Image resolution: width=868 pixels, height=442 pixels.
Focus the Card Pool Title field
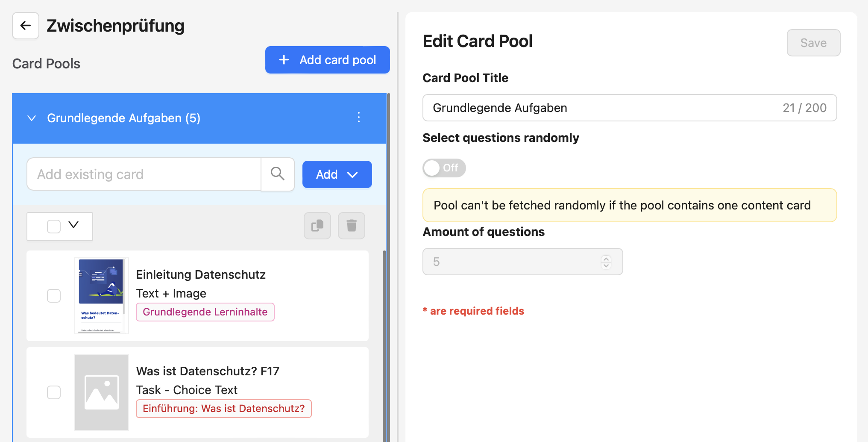click(630, 108)
